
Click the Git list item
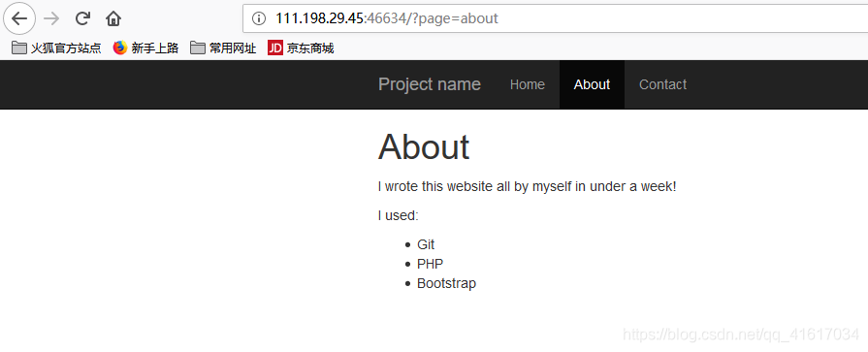(426, 244)
